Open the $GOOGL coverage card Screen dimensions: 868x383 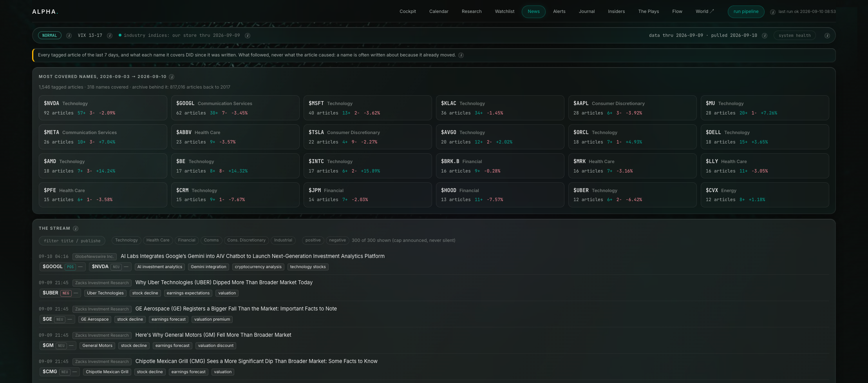pyautogui.click(x=235, y=108)
